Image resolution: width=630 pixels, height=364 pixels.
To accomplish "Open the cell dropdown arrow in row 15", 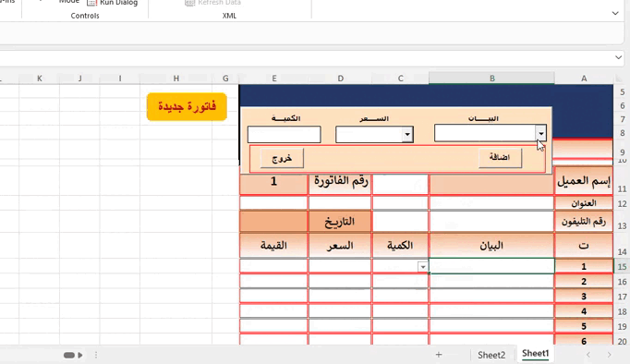I will pyautogui.click(x=423, y=267).
